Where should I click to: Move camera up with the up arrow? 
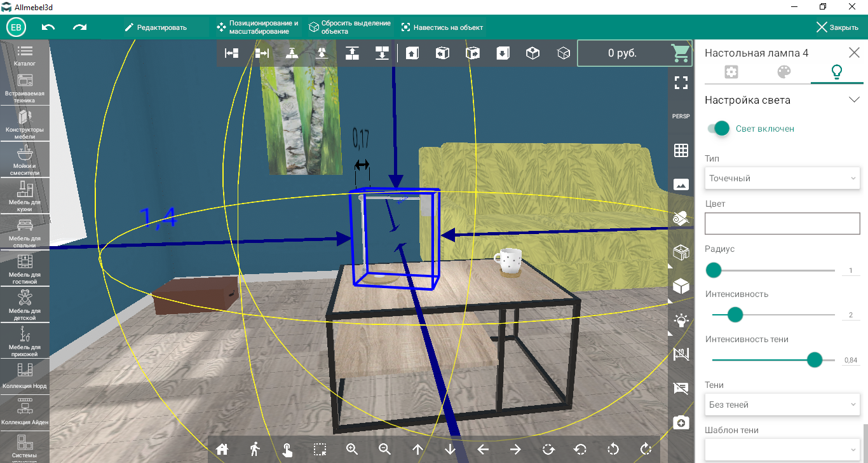point(417,449)
